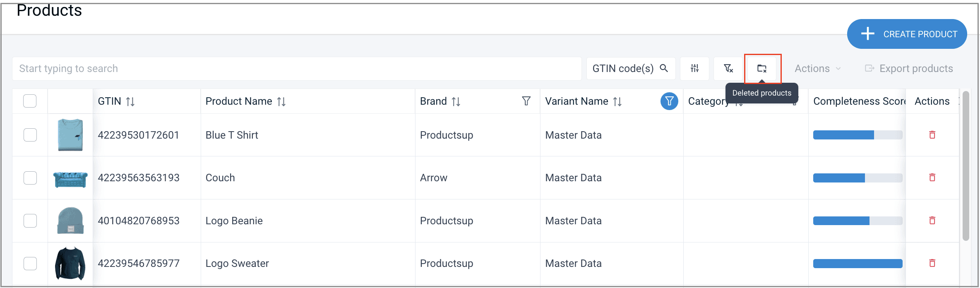Click the active Variant Name filter icon
Image resolution: width=980 pixels, height=288 pixels.
669,101
